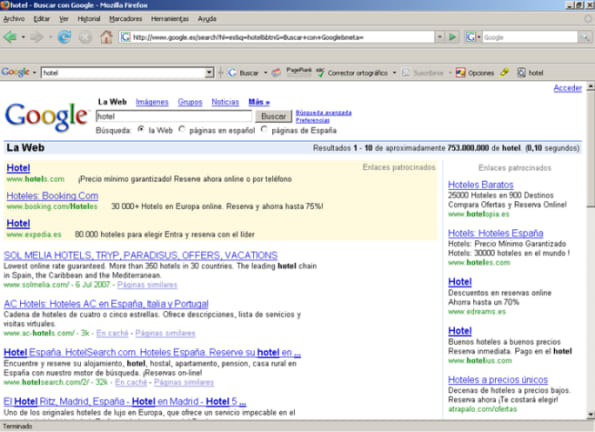595x432 pixels.
Task: Click the yellow highlighter icon in Google Toolbar
Action: click(x=504, y=72)
